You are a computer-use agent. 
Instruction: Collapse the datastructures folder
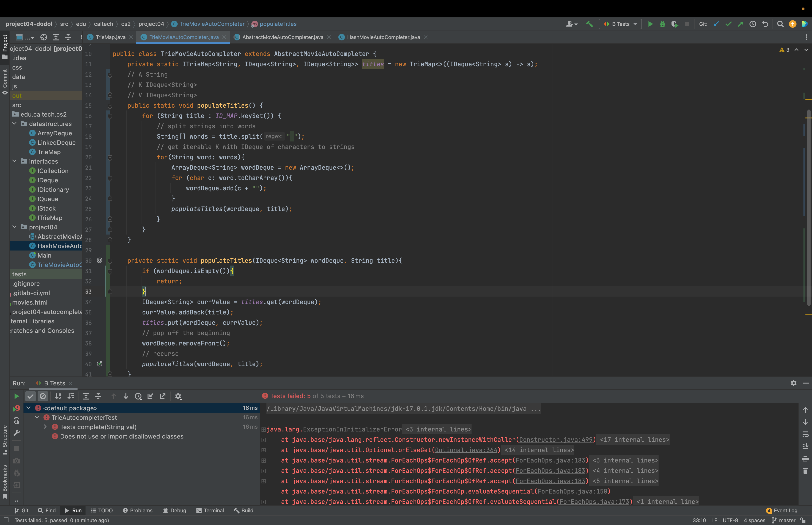click(x=15, y=124)
